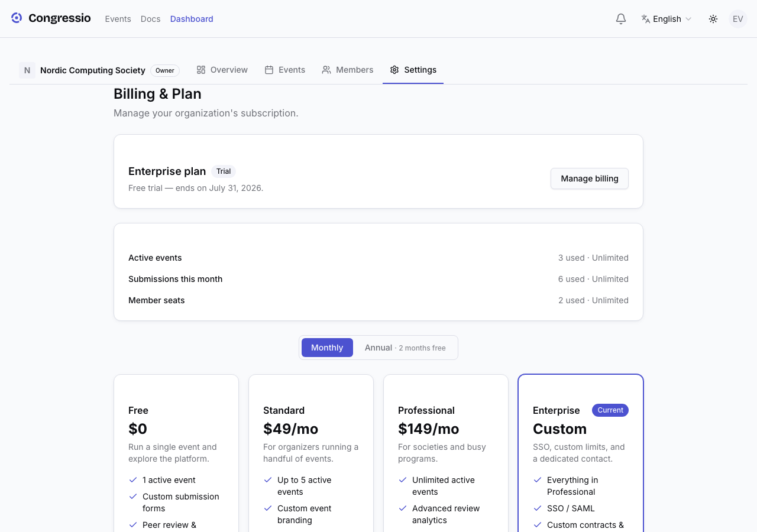Click 'SSO, custom limits' Enterprise description
The height and width of the screenshot is (532, 757).
pyautogui.click(x=579, y=453)
